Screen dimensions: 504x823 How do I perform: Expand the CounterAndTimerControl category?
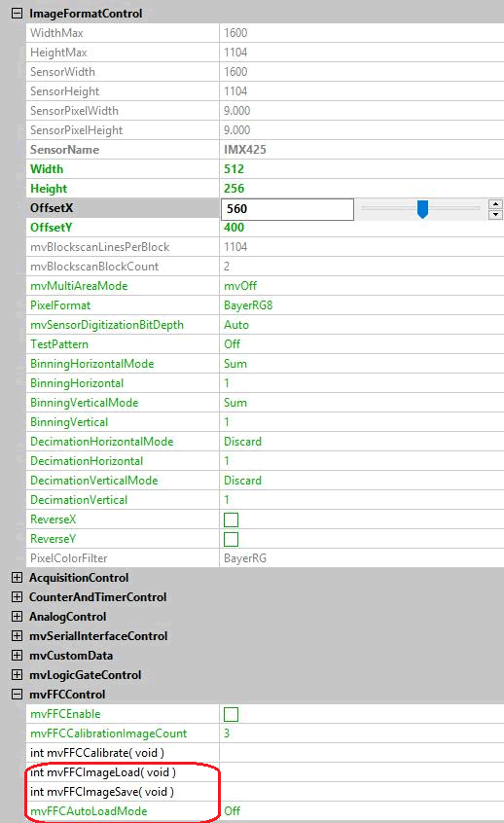(x=17, y=596)
